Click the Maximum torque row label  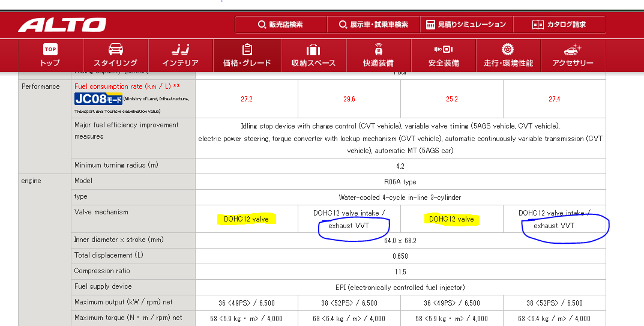tap(128, 318)
